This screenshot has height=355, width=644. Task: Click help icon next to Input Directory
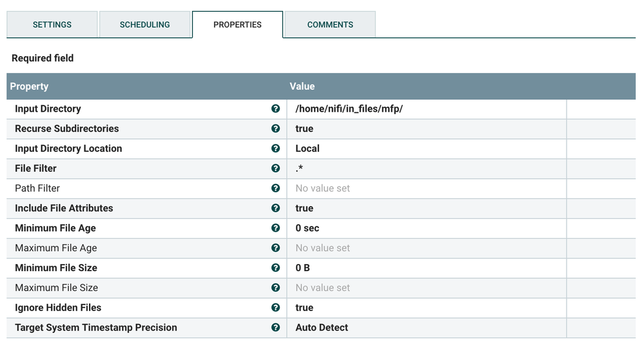pos(276,109)
